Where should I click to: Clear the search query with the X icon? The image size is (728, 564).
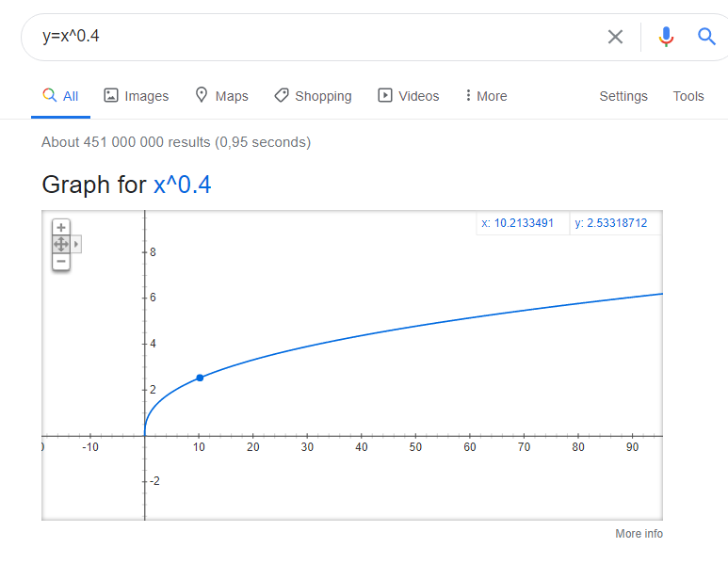[615, 36]
